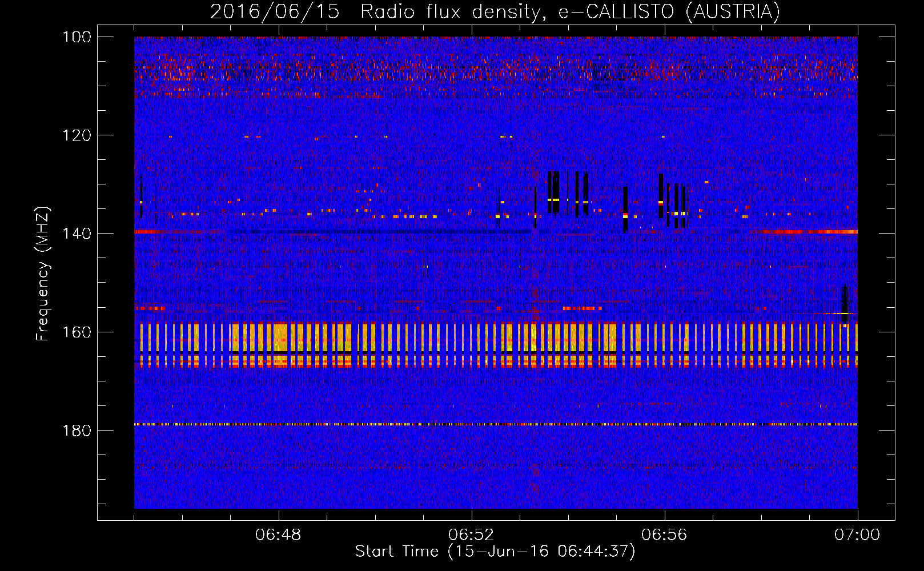The width and height of the screenshot is (924, 571).
Task: Select the '120' frequency tick label
Action: tap(77, 135)
